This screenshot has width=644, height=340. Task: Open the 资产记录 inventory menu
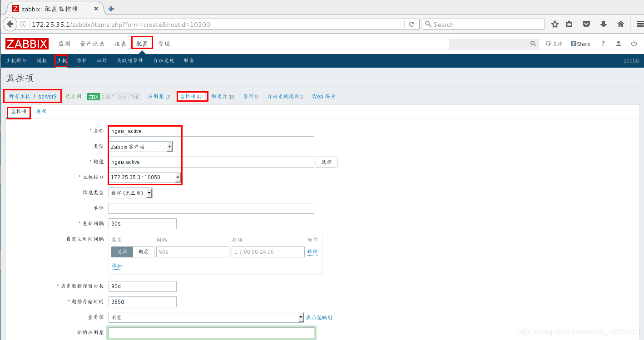pyautogui.click(x=92, y=44)
